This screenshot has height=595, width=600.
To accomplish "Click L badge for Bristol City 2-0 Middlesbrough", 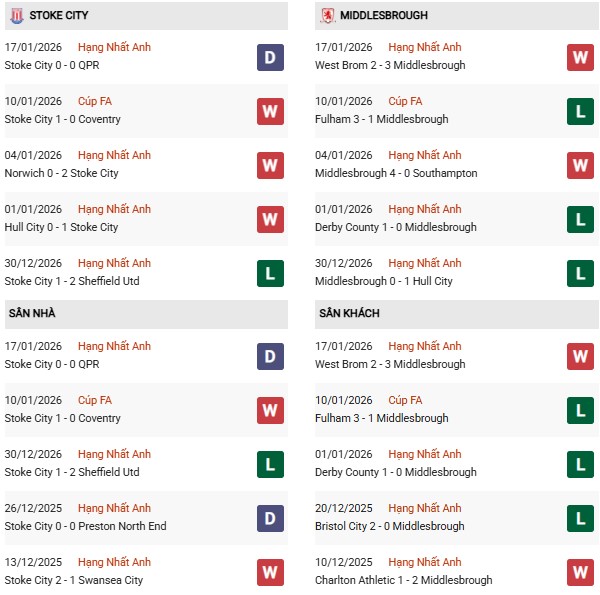I will [x=580, y=518].
